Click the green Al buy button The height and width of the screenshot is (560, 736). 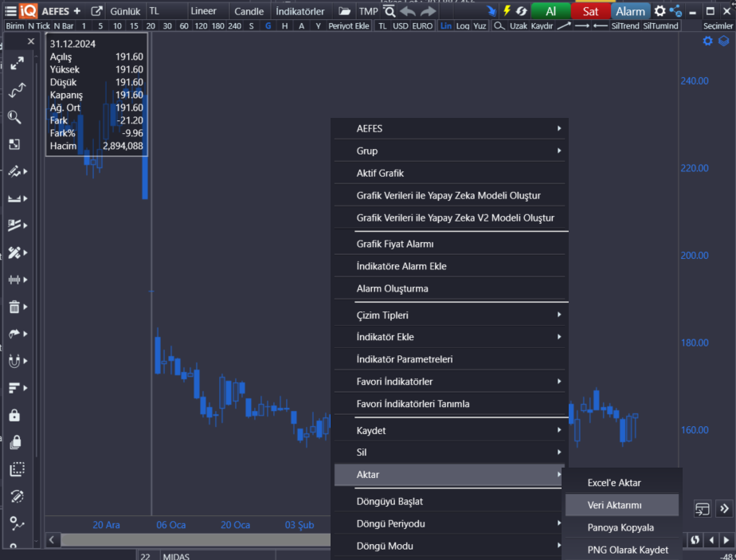click(551, 11)
